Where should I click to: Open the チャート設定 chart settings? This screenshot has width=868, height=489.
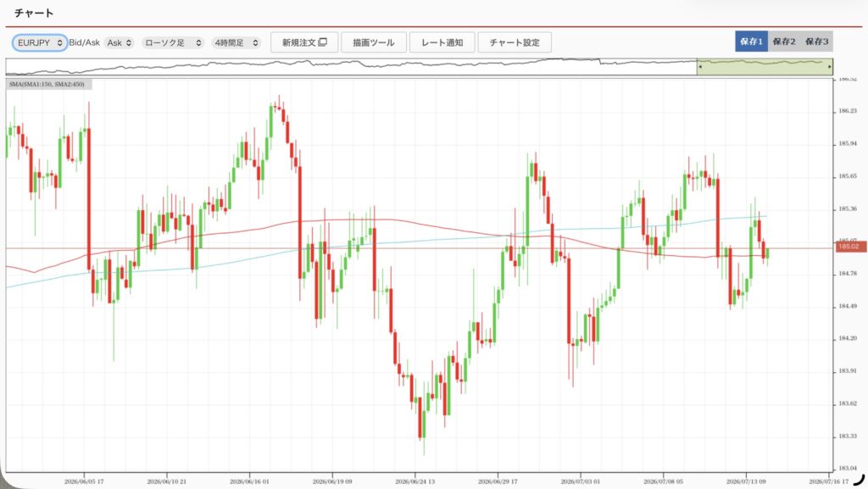[515, 42]
